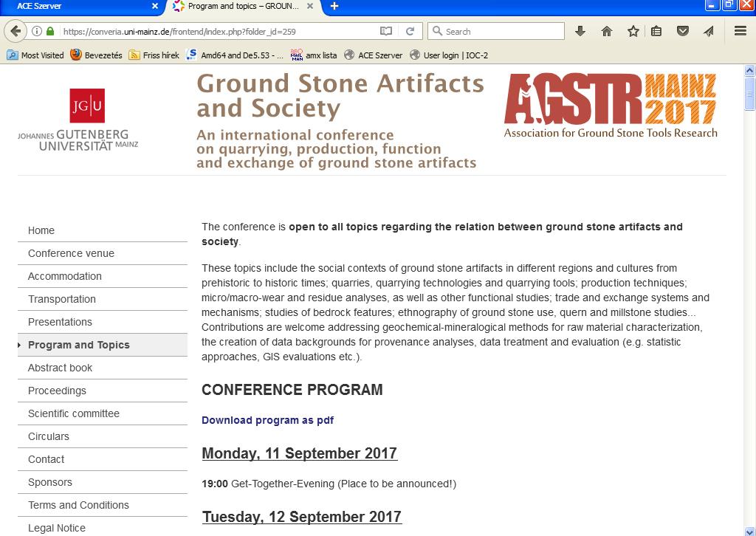Click the AGSTR Mainz 2017 logo

[x=611, y=106]
